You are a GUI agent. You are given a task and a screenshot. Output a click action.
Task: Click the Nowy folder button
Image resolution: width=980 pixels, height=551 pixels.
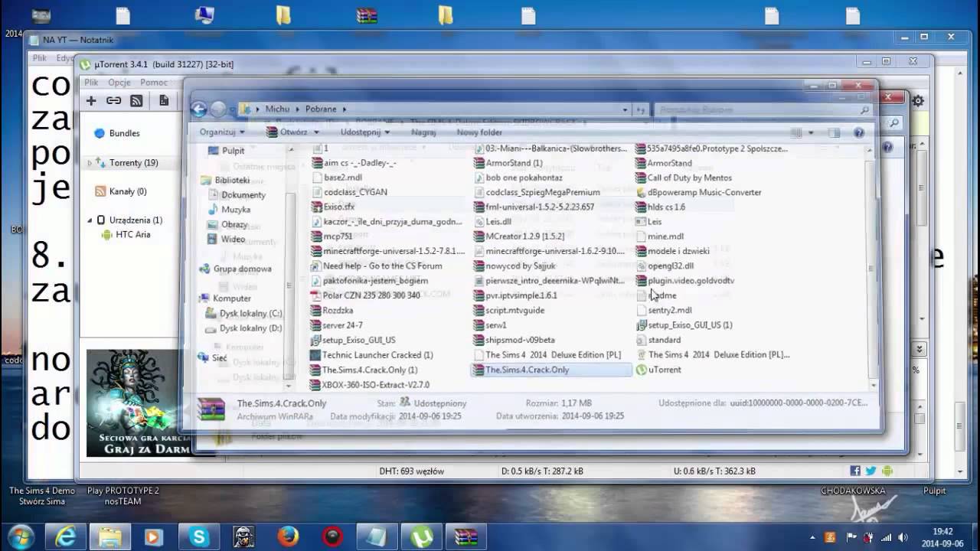(480, 132)
